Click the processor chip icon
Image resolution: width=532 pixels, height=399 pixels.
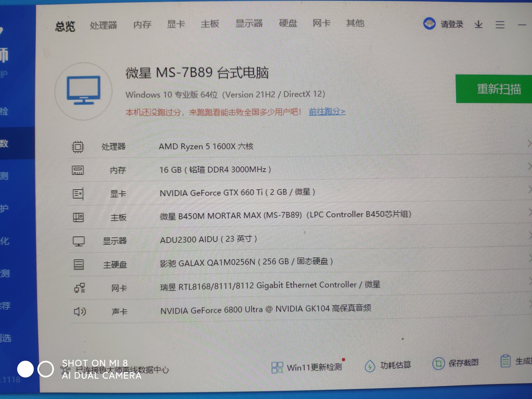coord(78,147)
